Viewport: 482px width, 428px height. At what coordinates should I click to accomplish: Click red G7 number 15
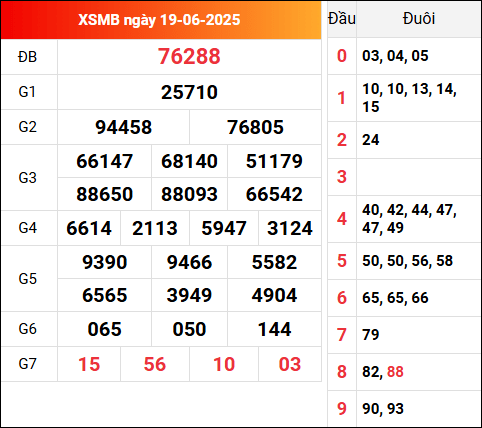(x=89, y=364)
